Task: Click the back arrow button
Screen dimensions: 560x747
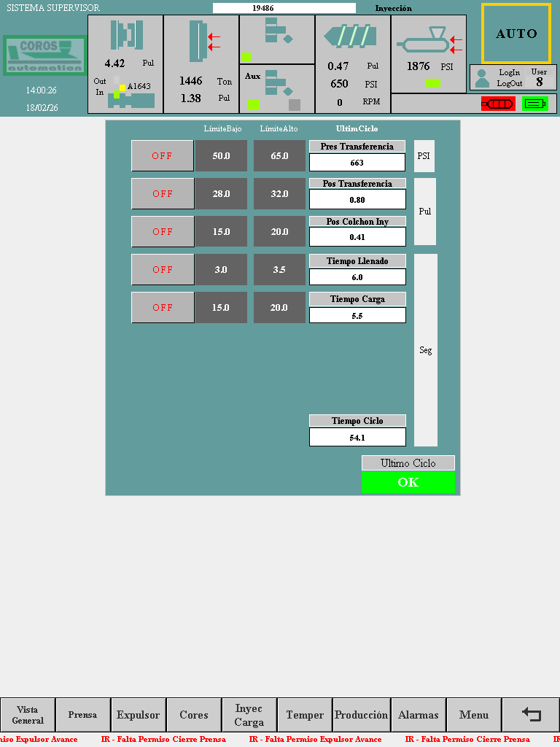Action: click(531, 715)
